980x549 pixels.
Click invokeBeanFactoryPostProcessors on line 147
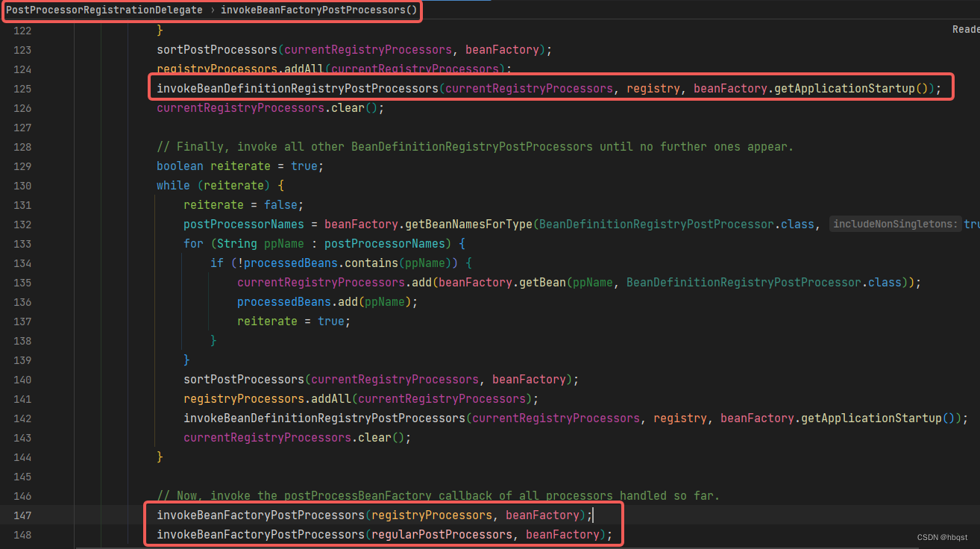coord(260,515)
